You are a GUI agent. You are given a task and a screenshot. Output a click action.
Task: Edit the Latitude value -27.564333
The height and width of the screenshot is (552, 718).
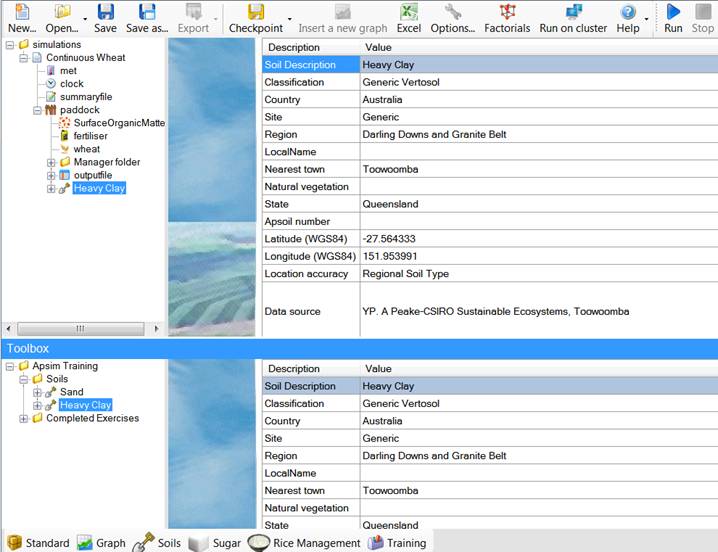pyautogui.click(x=539, y=239)
